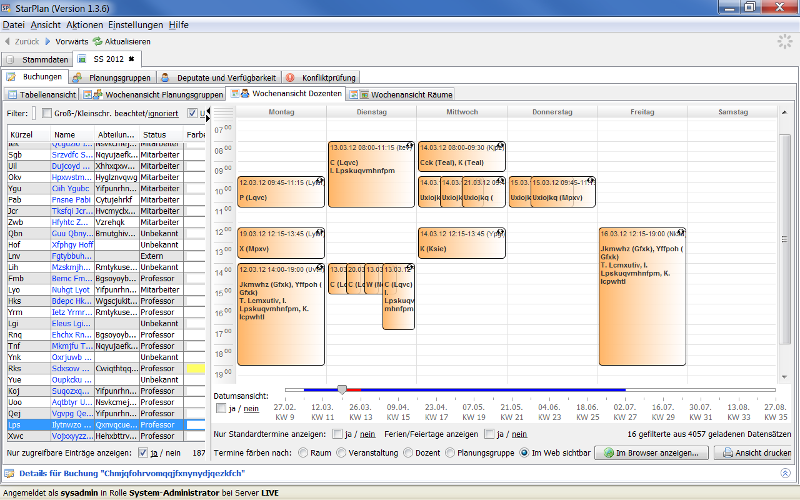The width and height of the screenshot is (800, 500).
Task: Click the Montag column header
Action: tap(281, 112)
